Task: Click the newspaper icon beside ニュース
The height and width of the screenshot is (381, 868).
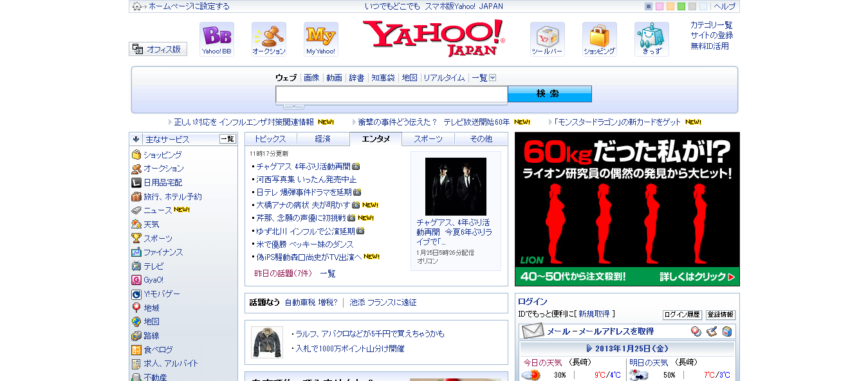Action: tap(136, 210)
